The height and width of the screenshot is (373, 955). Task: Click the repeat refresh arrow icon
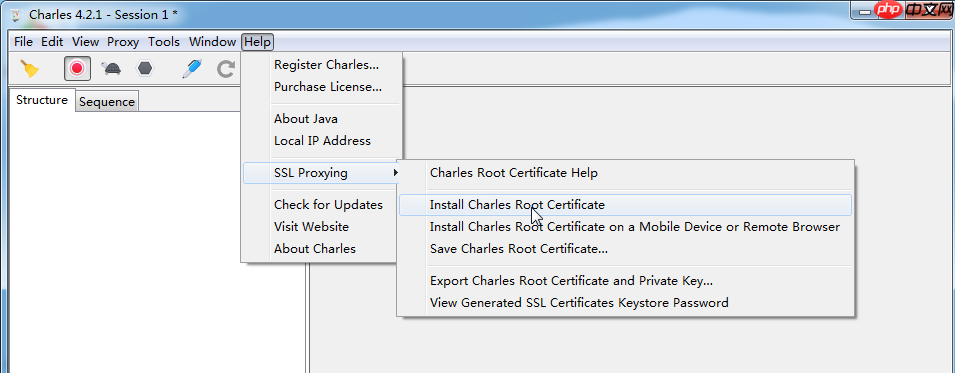click(226, 69)
